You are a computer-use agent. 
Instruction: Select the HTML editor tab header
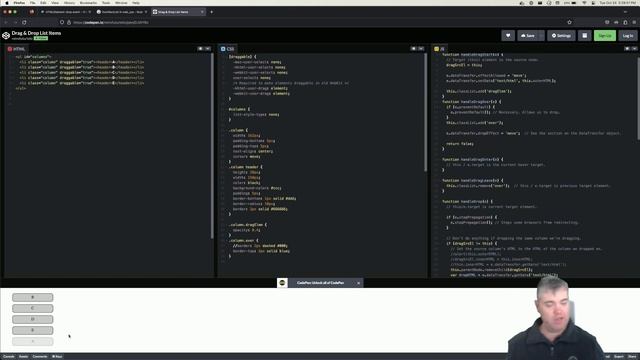pyautogui.click(x=16, y=49)
